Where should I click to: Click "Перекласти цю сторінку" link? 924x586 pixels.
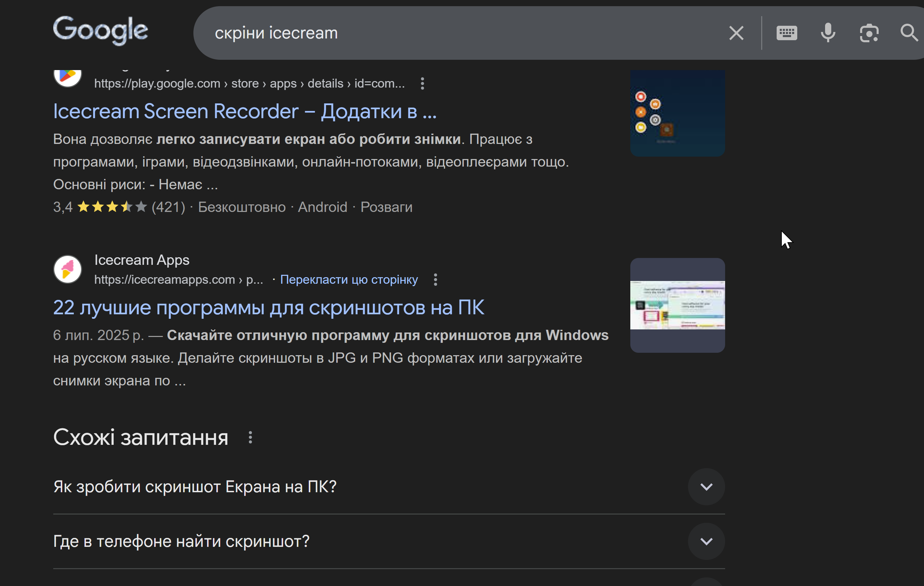coord(348,280)
